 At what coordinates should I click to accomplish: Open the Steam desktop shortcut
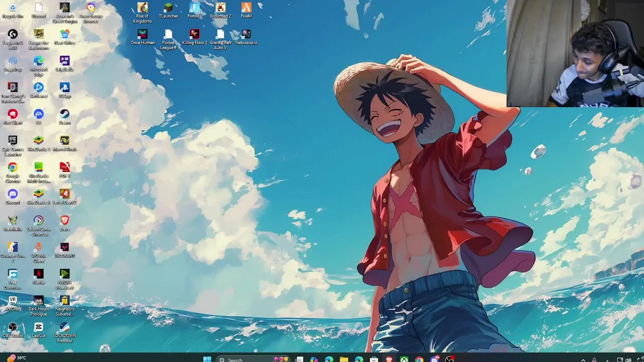[64, 117]
